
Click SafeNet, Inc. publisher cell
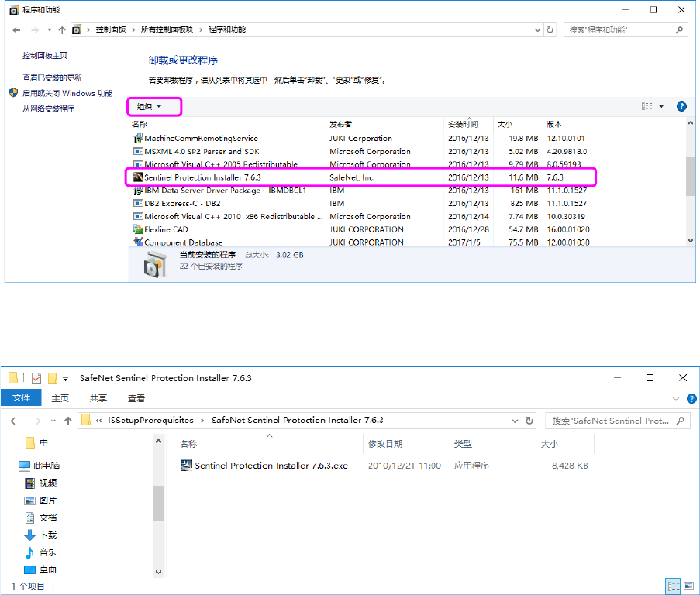(352, 177)
